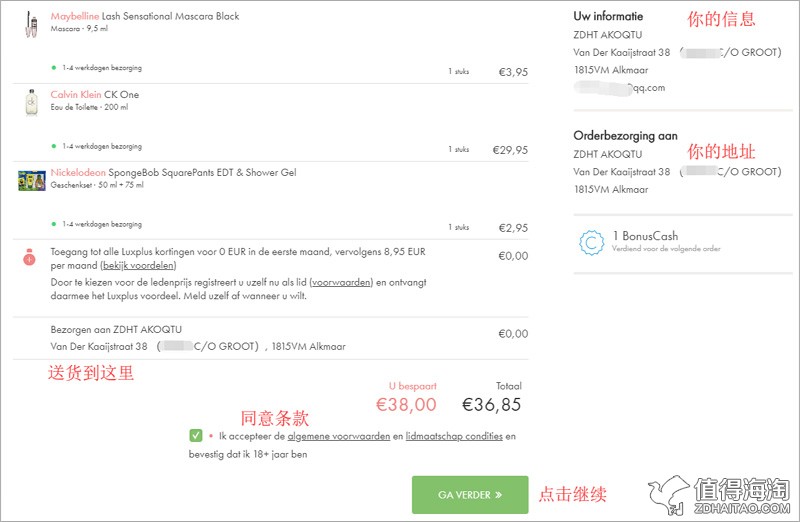Image resolution: width=800 pixels, height=522 pixels.
Task: Open the bekijk voordelen link
Action: click(x=138, y=265)
